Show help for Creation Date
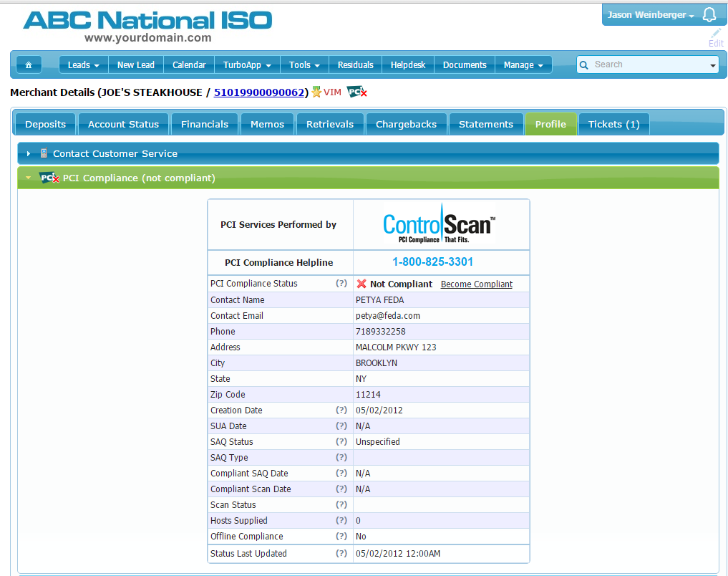728x576 pixels. click(x=341, y=410)
